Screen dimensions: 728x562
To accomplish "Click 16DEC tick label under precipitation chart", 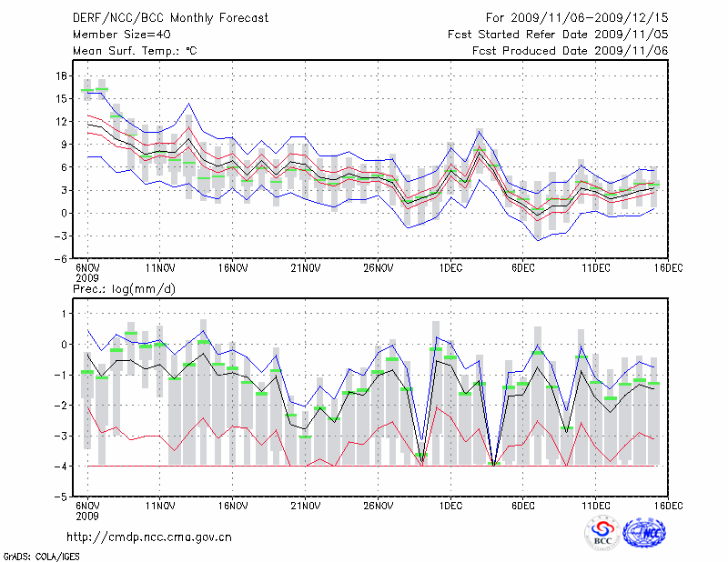I will click(668, 505).
